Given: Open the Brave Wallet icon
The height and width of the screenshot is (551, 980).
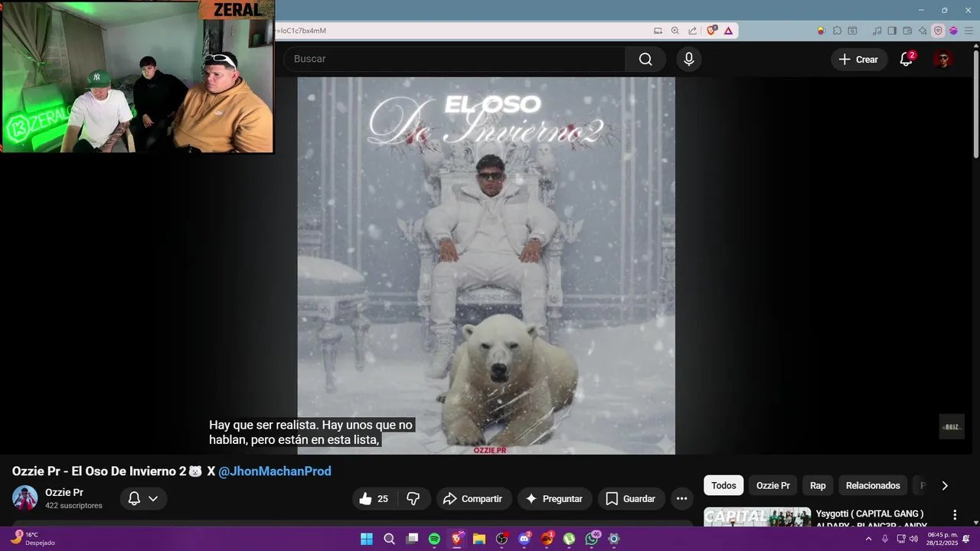Looking at the screenshot, I should coord(907,31).
